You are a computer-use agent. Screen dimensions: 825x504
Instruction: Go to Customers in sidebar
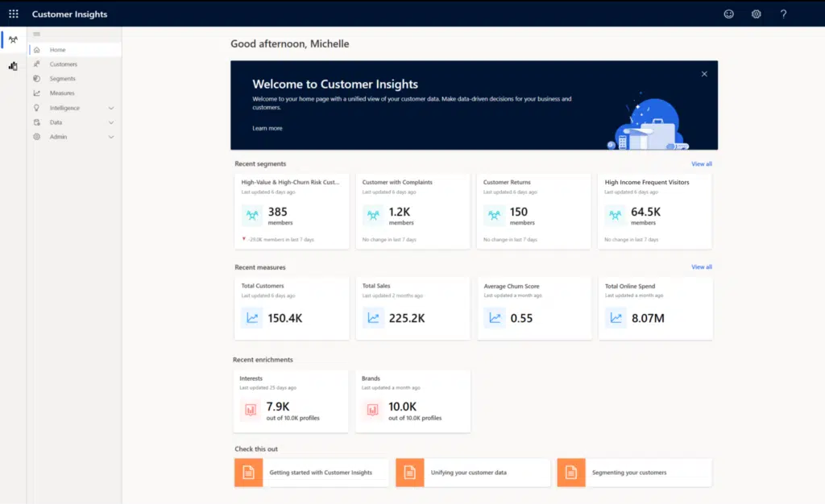63,64
